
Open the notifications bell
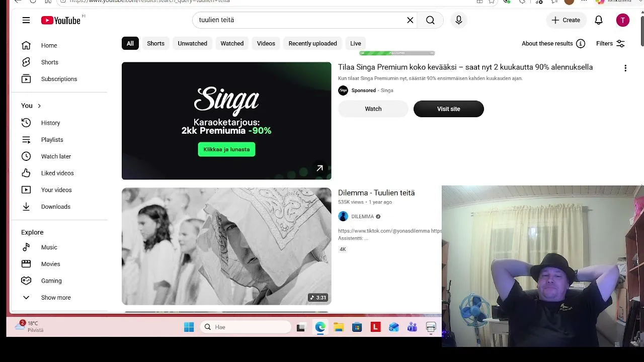[x=599, y=20]
